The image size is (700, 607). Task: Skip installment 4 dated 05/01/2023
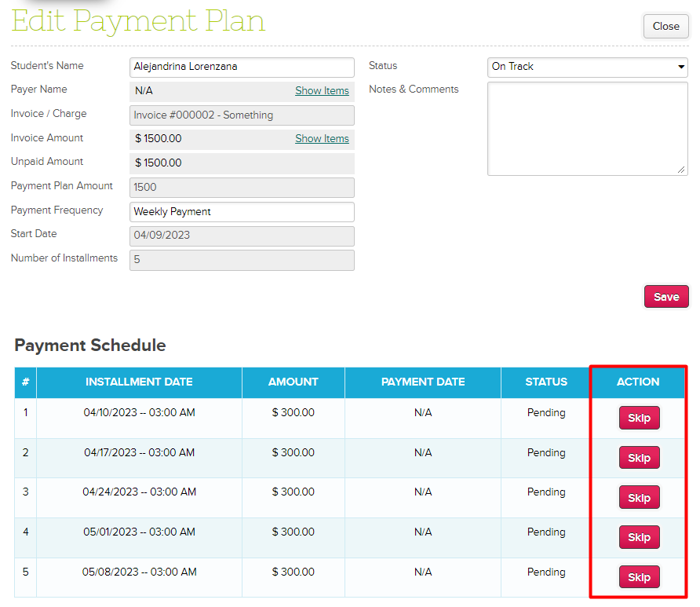click(639, 537)
